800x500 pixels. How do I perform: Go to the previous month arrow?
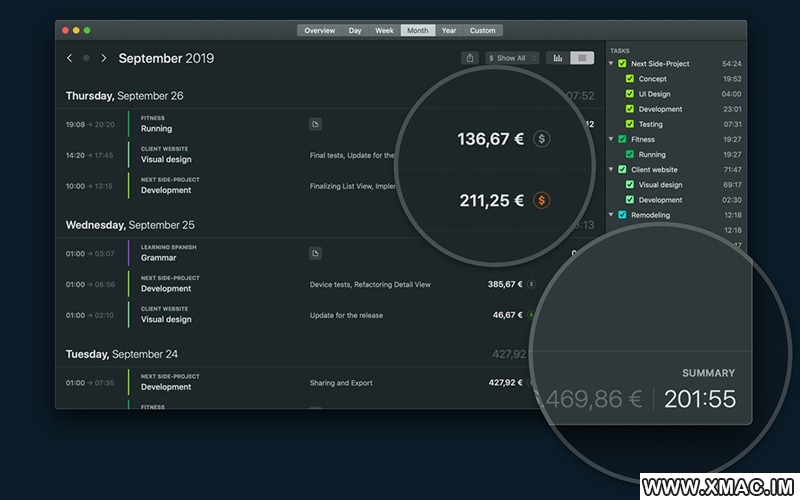[69, 58]
